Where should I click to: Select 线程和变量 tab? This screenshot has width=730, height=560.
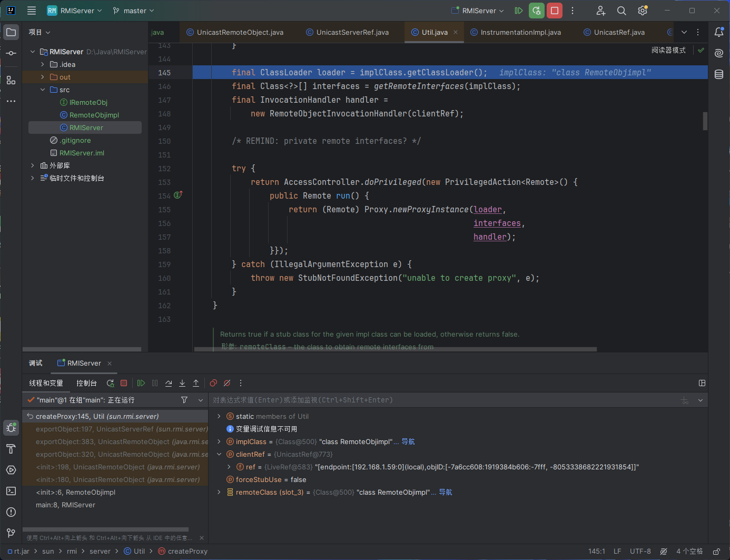coord(46,383)
